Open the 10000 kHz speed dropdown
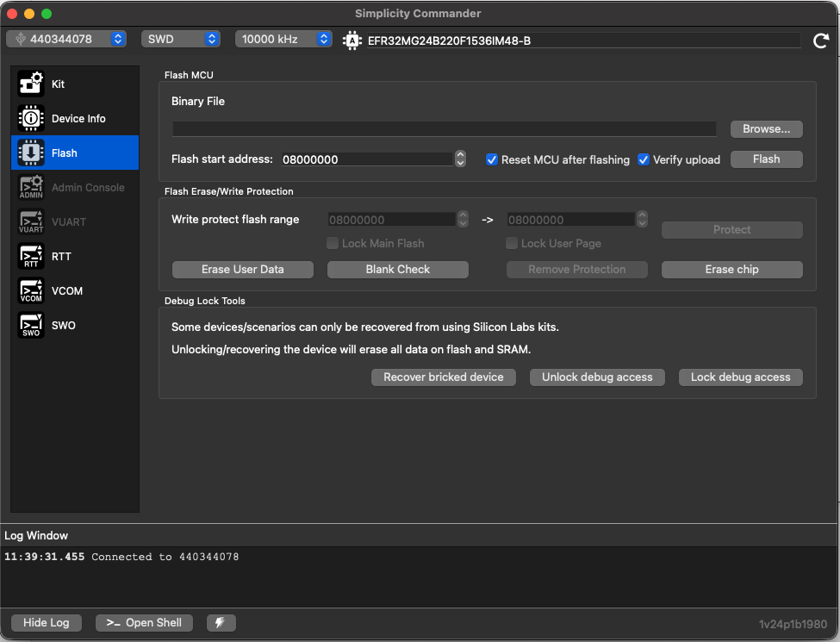840x642 pixels. click(x=283, y=39)
